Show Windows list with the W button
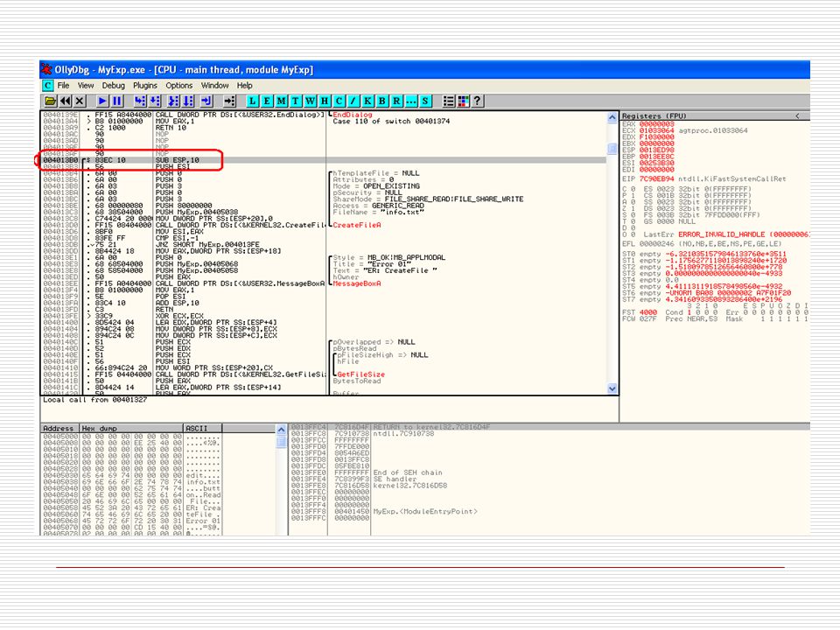 coord(310,101)
